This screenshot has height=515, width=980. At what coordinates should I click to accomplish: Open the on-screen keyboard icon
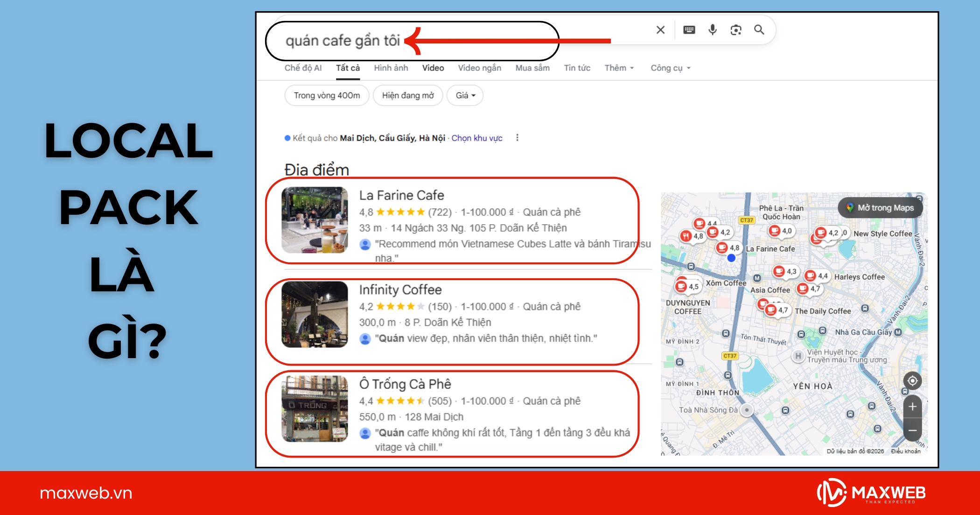point(689,30)
